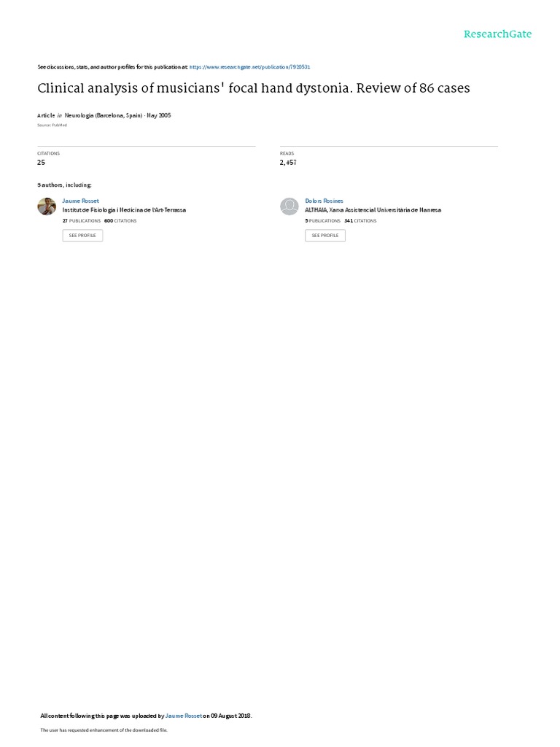Click the reads count of 2,457
The height and width of the screenshot is (747, 560).
(288, 163)
